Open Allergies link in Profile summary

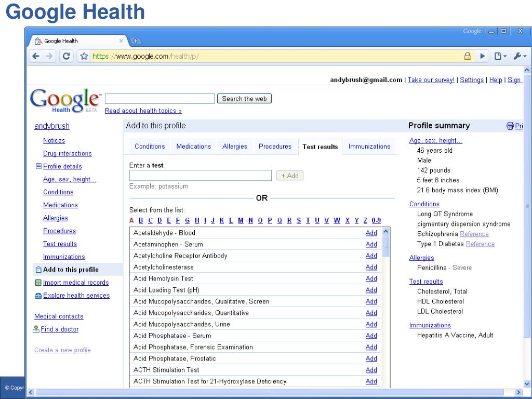(421, 258)
